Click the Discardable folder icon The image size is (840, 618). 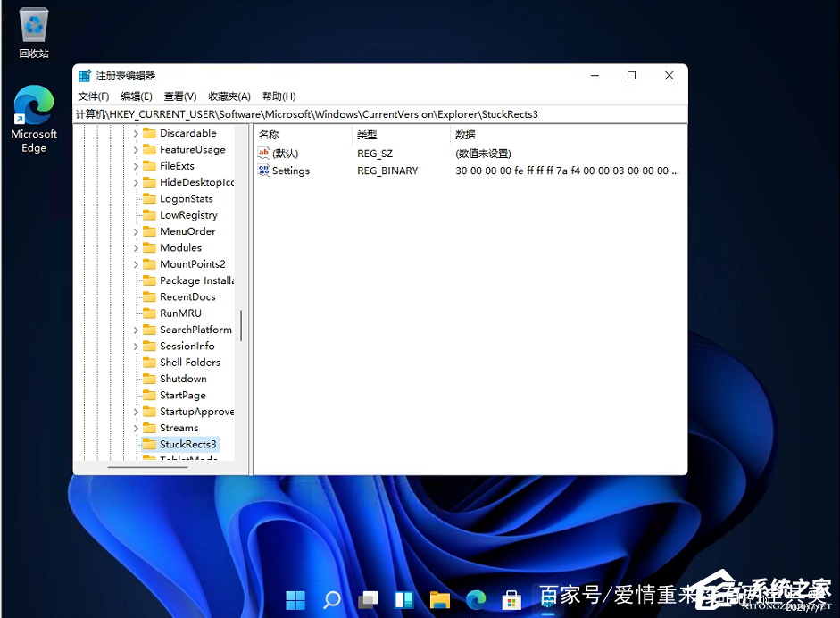tap(149, 133)
